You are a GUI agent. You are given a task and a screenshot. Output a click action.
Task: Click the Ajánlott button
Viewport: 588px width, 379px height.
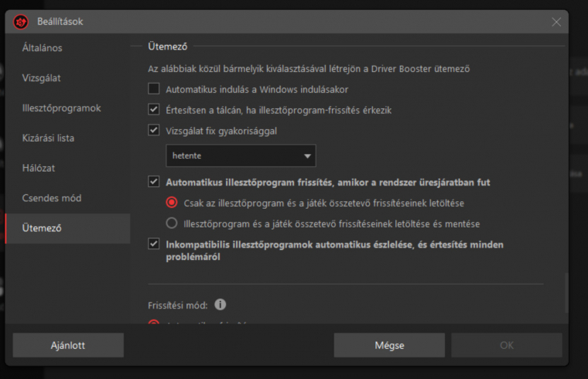point(68,345)
